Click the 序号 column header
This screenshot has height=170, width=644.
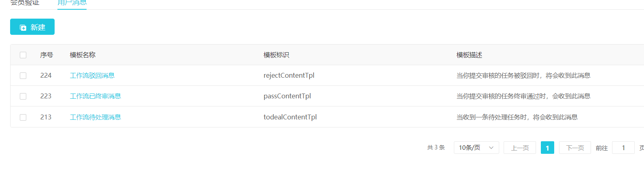point(47,55)
